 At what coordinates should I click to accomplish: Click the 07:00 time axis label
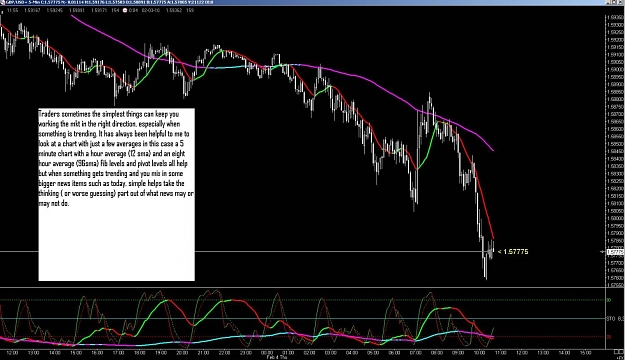[415, 353]
